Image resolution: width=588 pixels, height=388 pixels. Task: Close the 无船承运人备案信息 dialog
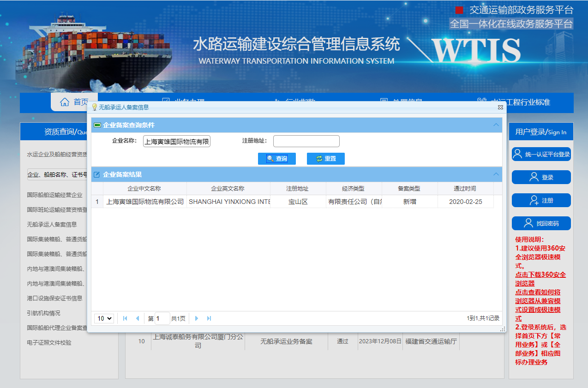pyautogui.click(x=500, y=107)
